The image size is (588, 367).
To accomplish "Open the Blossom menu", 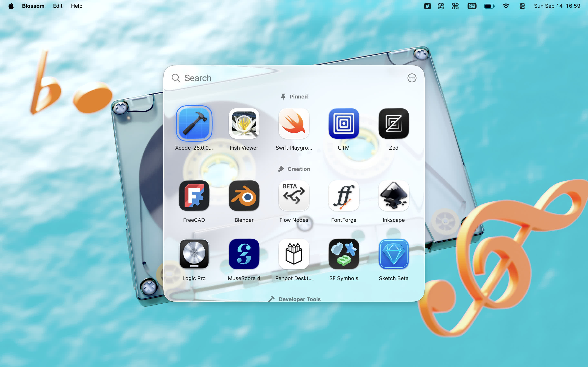I will tap(33, 6).
